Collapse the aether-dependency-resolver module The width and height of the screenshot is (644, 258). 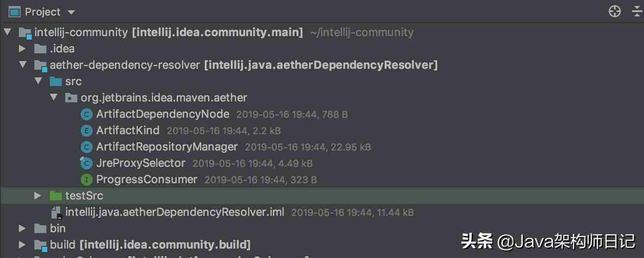point(23,65)
